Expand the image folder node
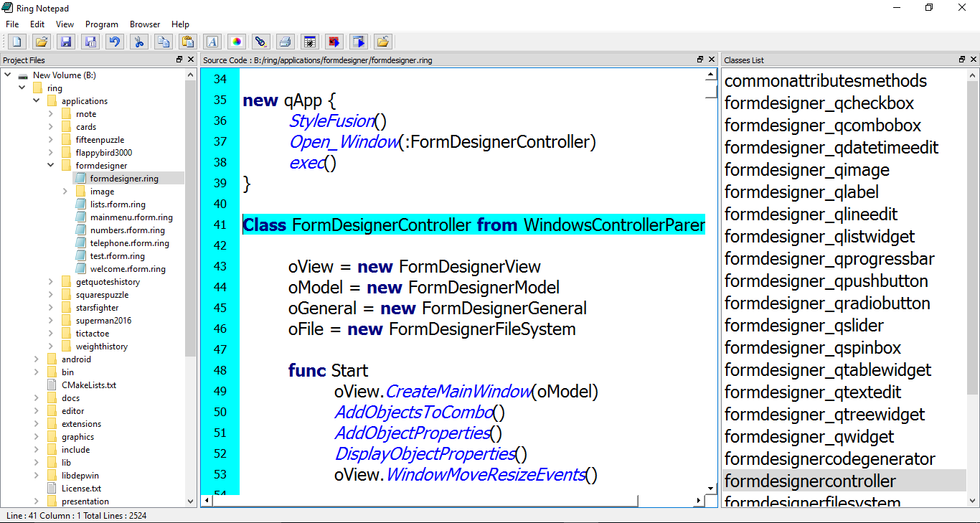 point(65,192)
